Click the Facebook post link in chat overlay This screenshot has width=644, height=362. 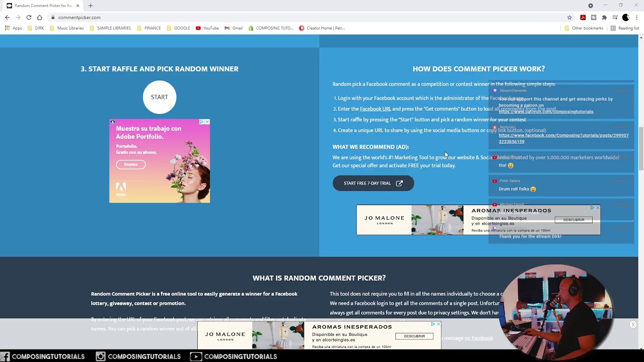coord(563,138)
